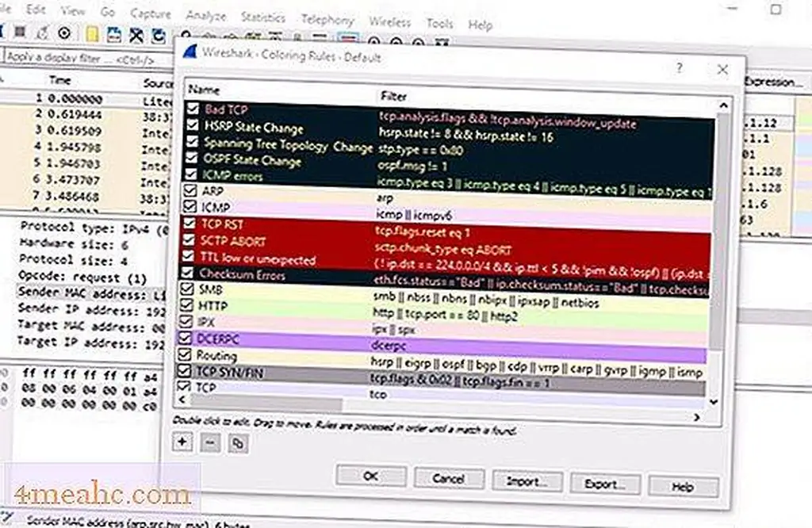Select the 'ospf.msg != 1' filter text
Image resolution: width=812 pixels, height=528 pixels.
coord(412,166)
